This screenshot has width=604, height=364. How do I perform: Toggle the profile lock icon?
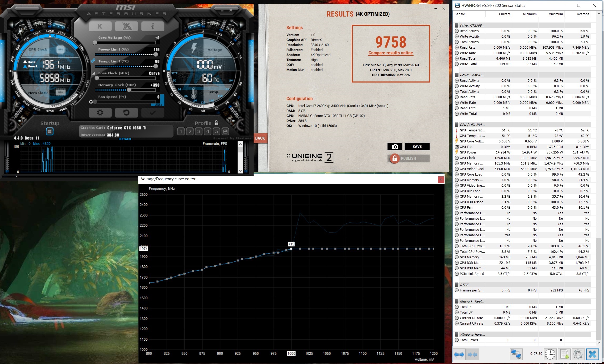[x=216, y=123]
